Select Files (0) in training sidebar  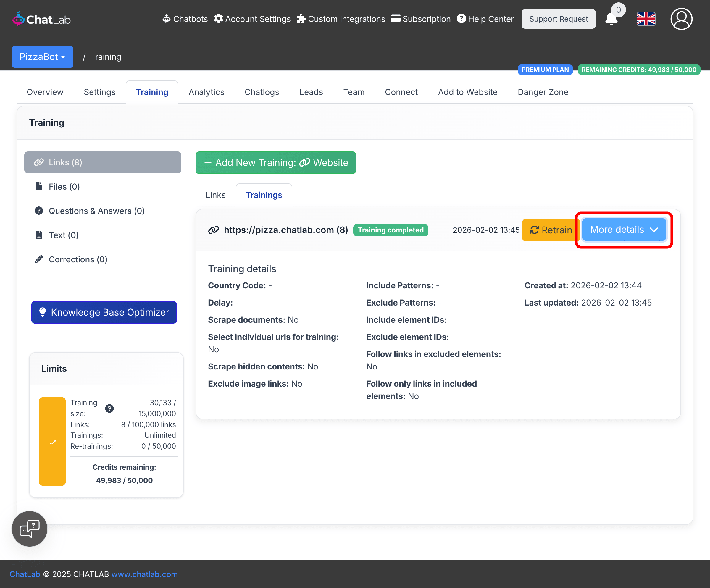[64, 187]
